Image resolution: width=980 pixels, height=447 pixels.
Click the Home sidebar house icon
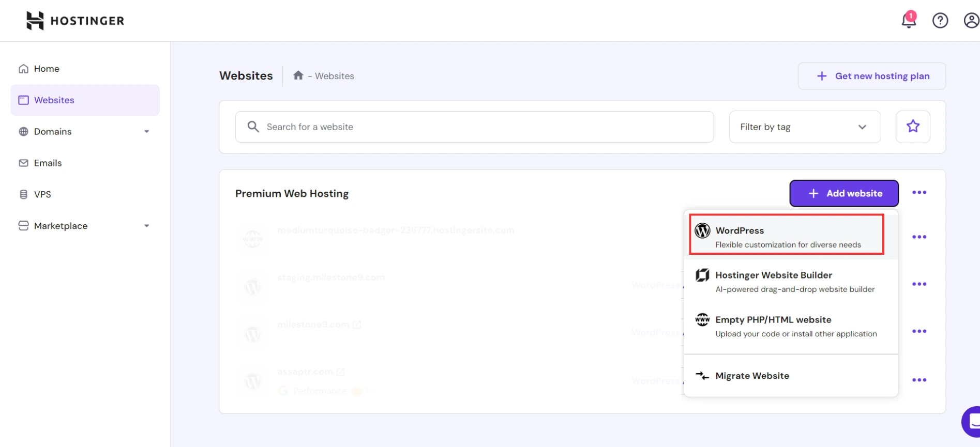(23, 69)
